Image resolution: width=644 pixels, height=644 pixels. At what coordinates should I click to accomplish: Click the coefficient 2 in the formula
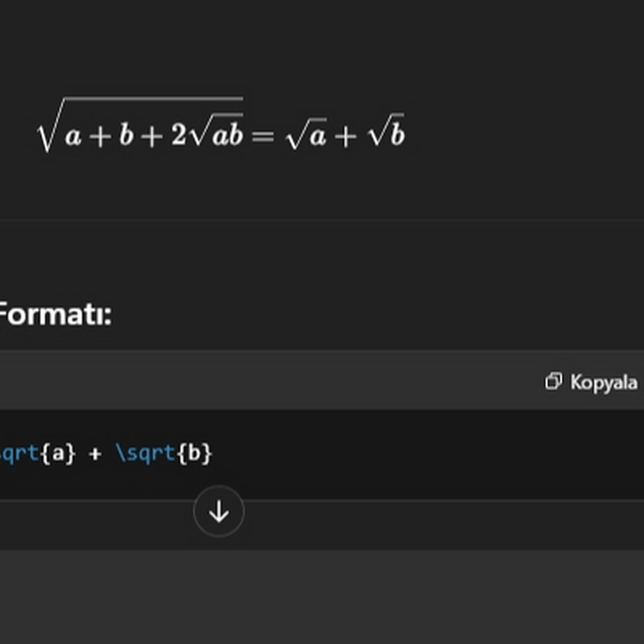coord(178,135)
